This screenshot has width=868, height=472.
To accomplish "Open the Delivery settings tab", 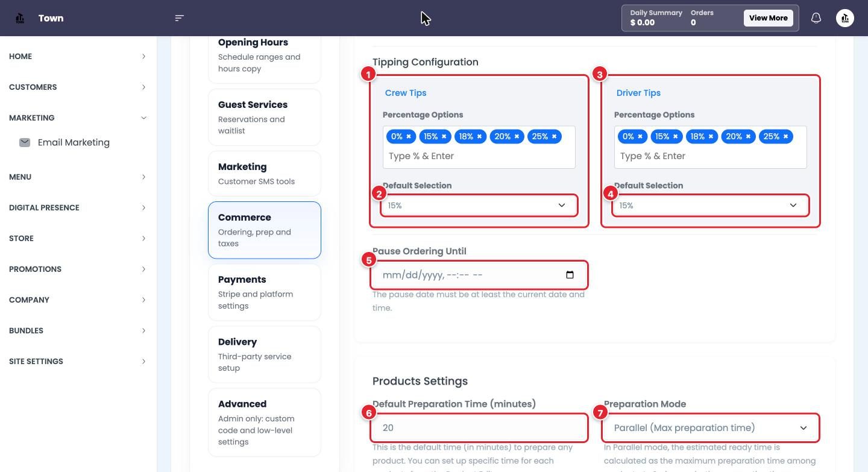I will click(265, 354).
